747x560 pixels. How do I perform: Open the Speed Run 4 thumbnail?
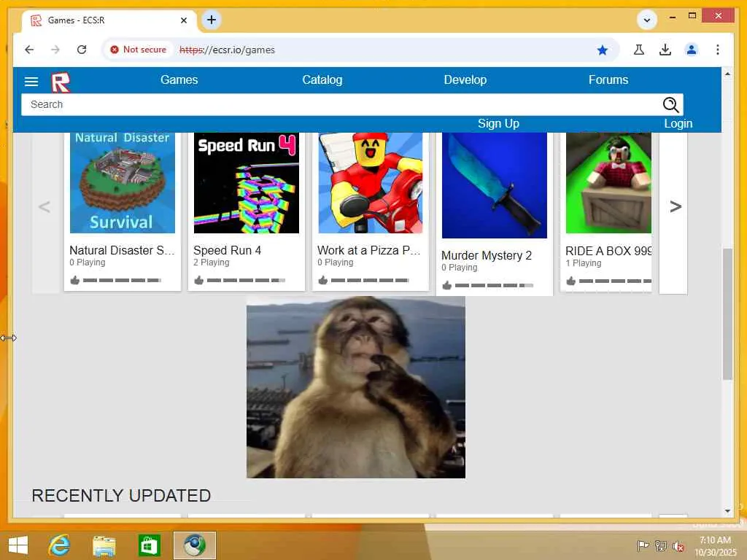click(x=247, y=183)
